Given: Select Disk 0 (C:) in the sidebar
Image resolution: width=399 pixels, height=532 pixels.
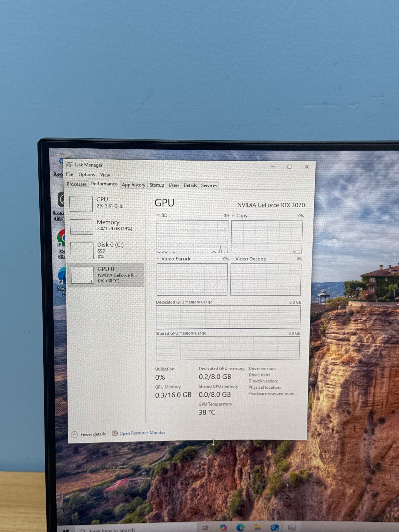Looking at the screenshot, I should [106, 250].
